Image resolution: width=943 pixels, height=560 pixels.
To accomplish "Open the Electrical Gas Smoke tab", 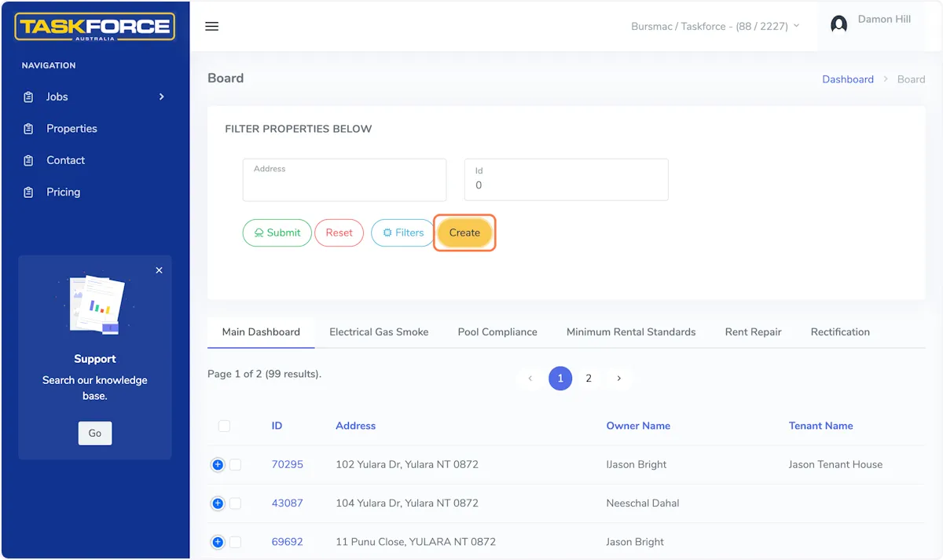I will (x=379, y=332).
